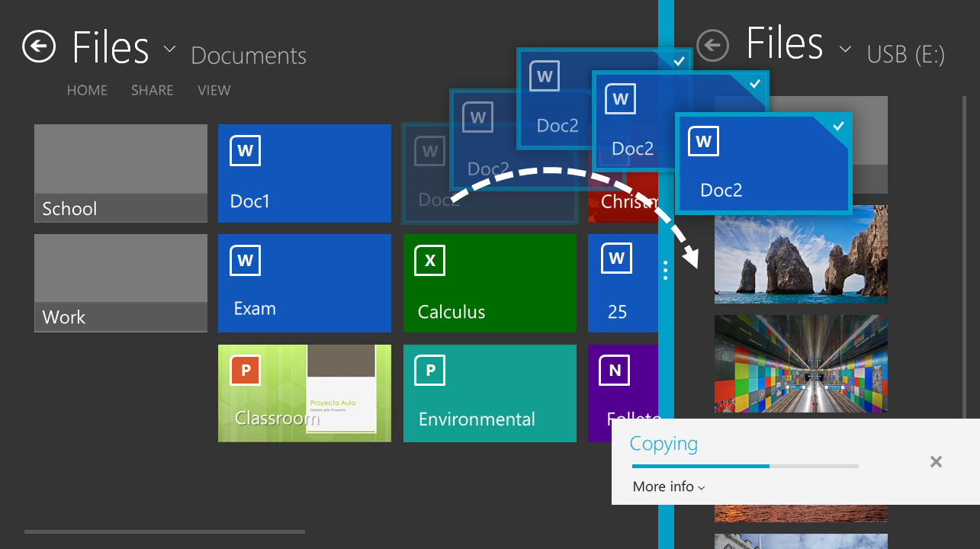Open the Work folder
The height and width of the screenshot is (549, 980).
point(120,284)
